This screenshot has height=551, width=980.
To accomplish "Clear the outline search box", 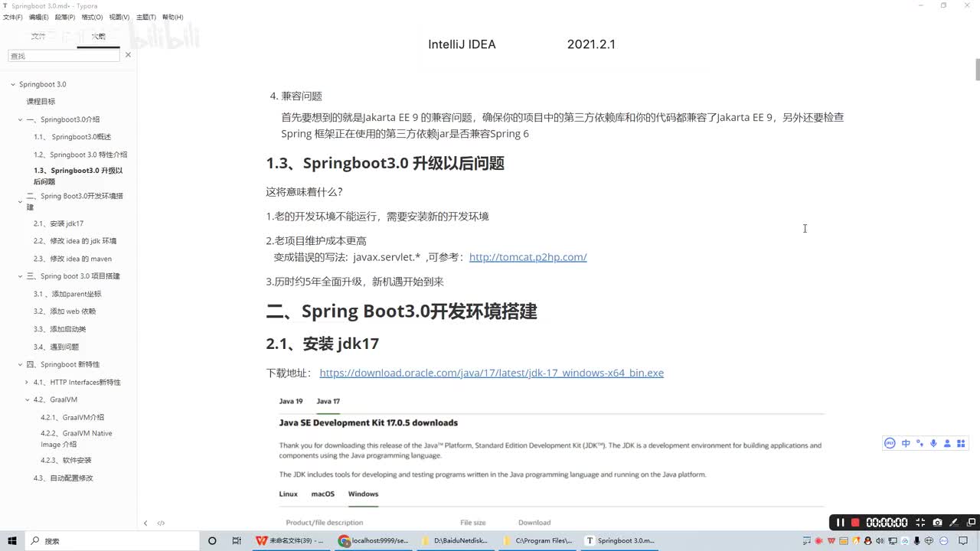I will tap(128, 55).
